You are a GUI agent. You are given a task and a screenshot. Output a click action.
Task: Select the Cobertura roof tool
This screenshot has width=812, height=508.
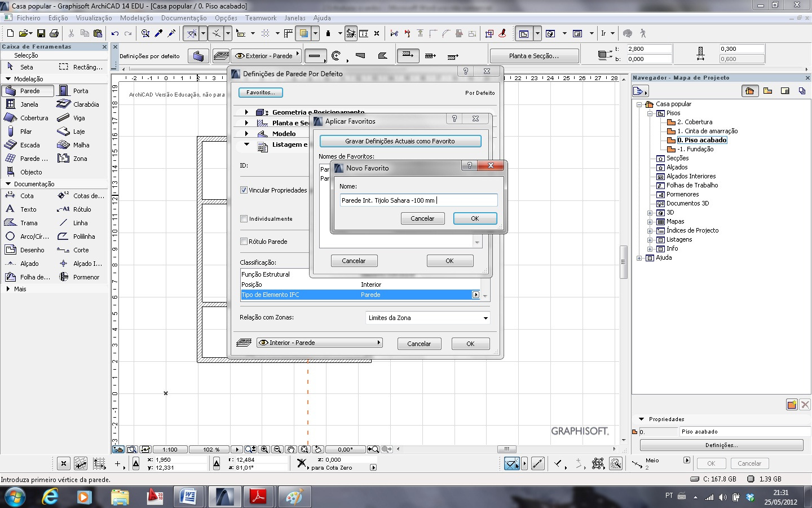coord(28,118)
